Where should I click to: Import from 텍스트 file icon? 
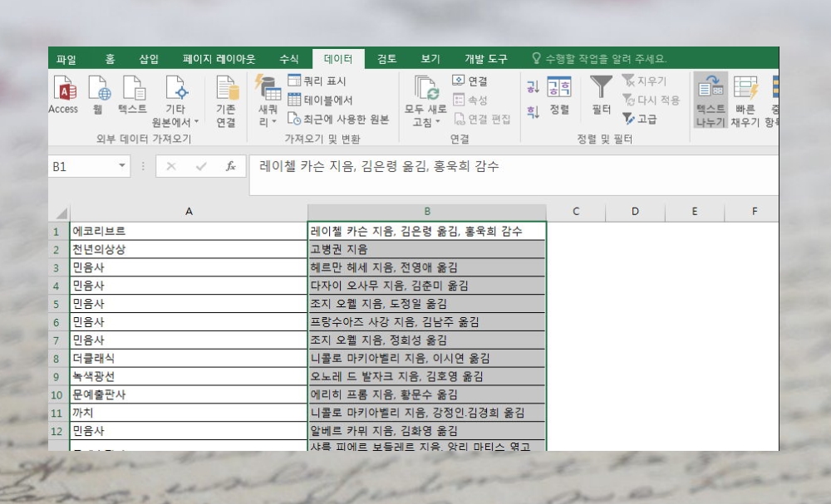tap(132, 95)
